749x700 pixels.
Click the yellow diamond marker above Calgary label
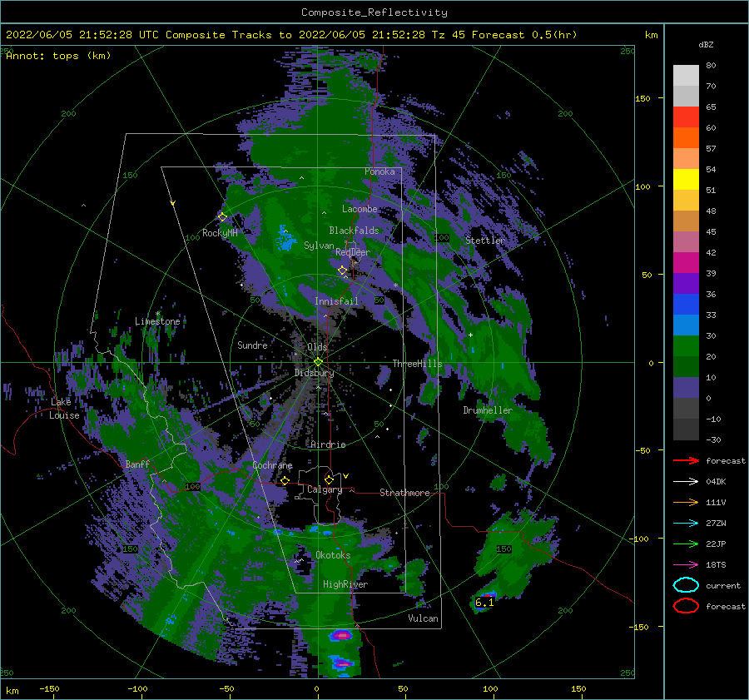coord(329,479)
